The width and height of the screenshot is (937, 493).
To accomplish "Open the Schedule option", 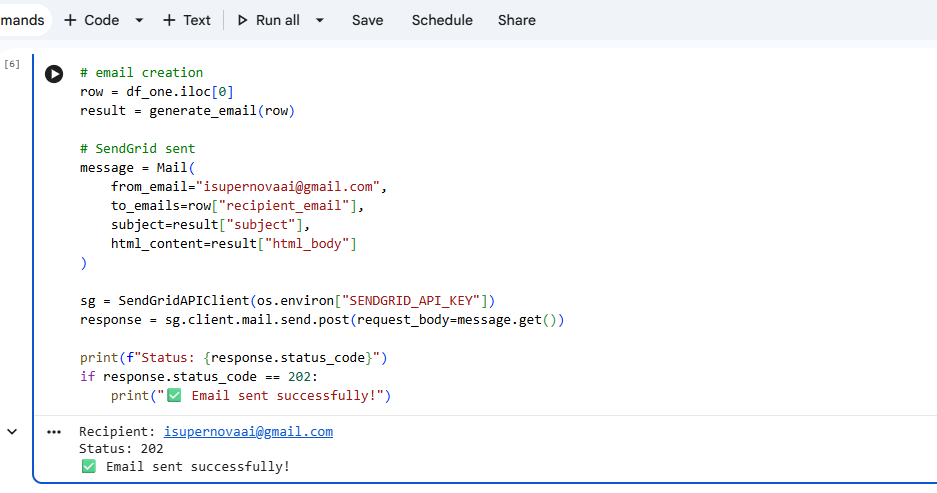I will click(442, 20).
